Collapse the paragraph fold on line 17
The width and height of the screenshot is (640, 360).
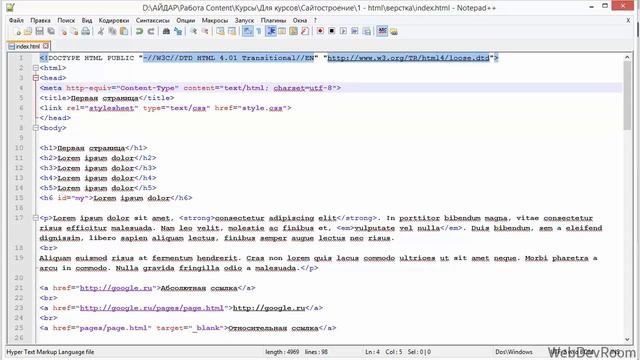(36, 218)
